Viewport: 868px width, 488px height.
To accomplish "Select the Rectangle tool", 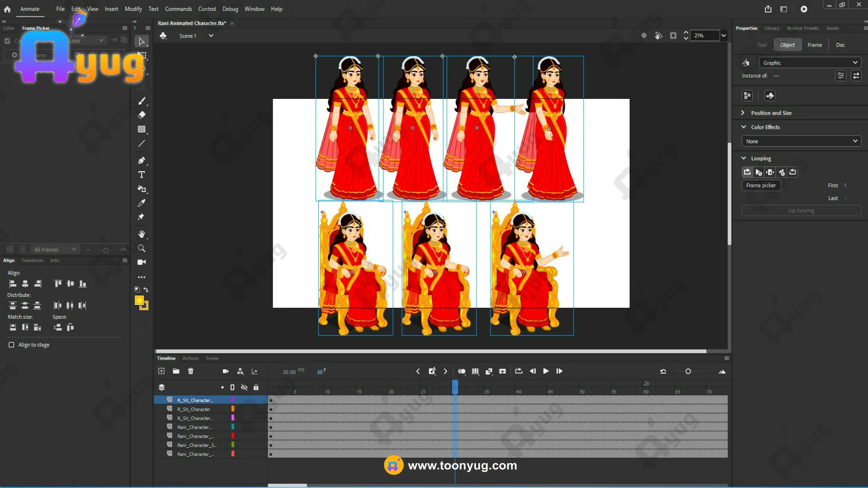I will (x=142, y=129).
